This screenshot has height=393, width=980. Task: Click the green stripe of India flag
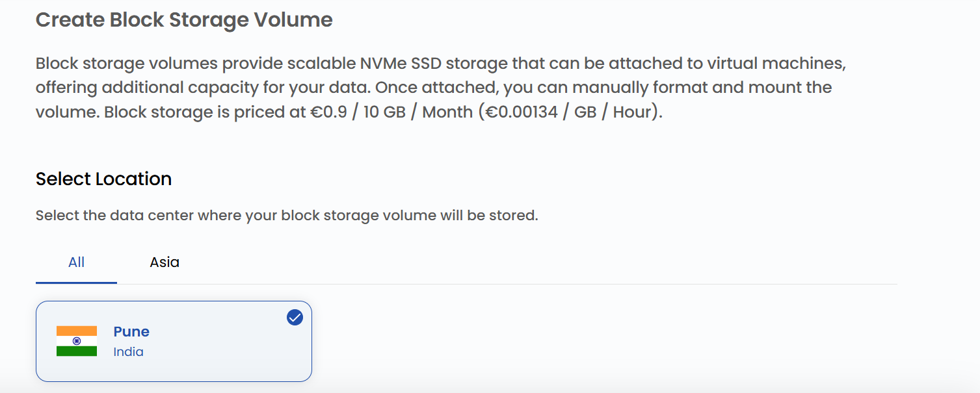(x=77, y=351)
